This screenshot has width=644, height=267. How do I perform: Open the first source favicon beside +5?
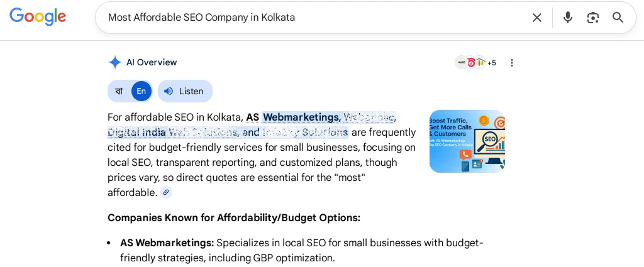462,63
